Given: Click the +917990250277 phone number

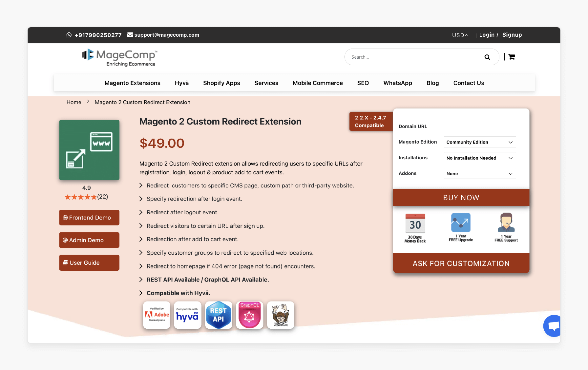Looking at the screenshot, I should click(x=98, y=35).
